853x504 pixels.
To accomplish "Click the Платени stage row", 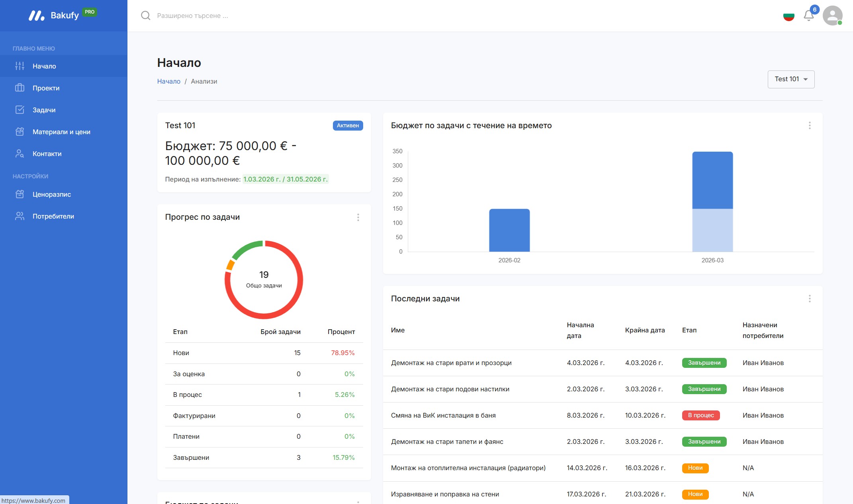I will 264,436.
